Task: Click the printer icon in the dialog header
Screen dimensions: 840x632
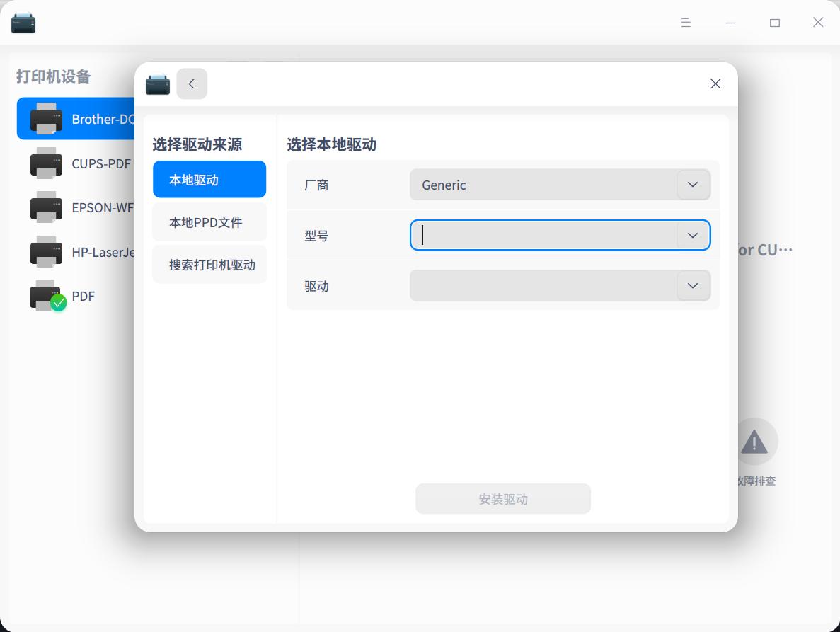Action: tap(157, 84)
